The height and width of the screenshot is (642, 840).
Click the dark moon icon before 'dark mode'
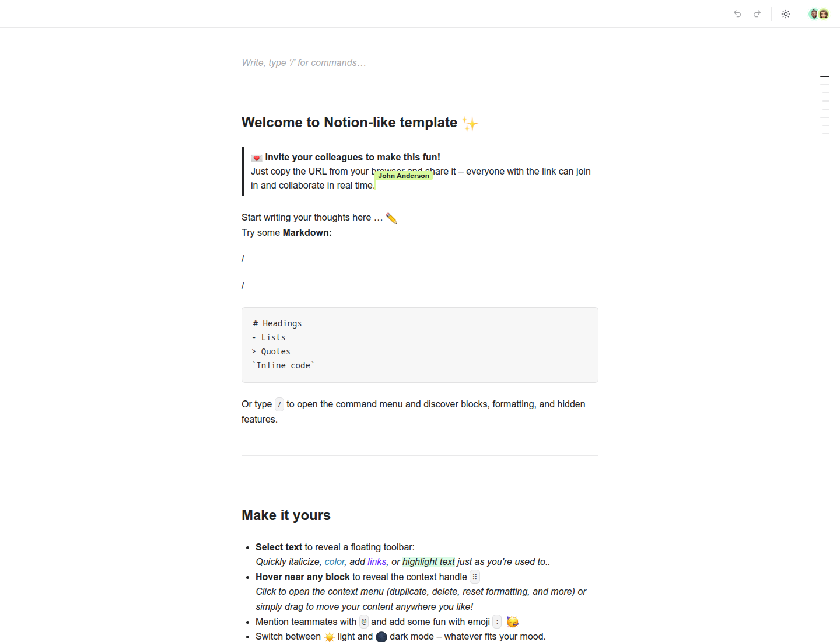point(381,637)
